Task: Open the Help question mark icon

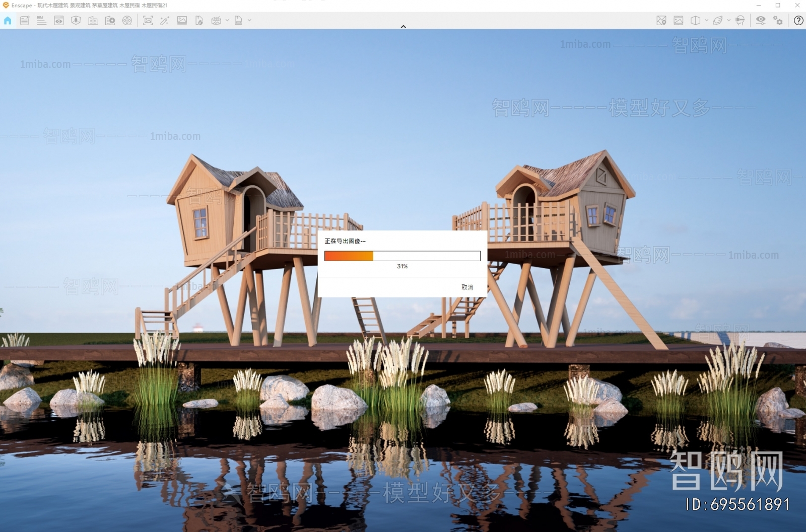Action: [798, 21]
